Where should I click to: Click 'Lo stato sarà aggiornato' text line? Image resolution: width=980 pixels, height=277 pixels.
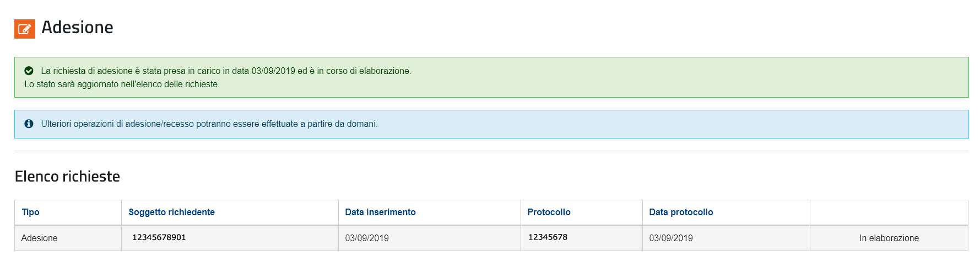tap(122, 84)
